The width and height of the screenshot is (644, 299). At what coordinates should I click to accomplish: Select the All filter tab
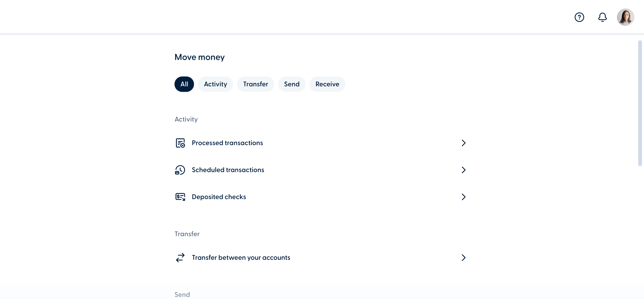click(184, 84)
